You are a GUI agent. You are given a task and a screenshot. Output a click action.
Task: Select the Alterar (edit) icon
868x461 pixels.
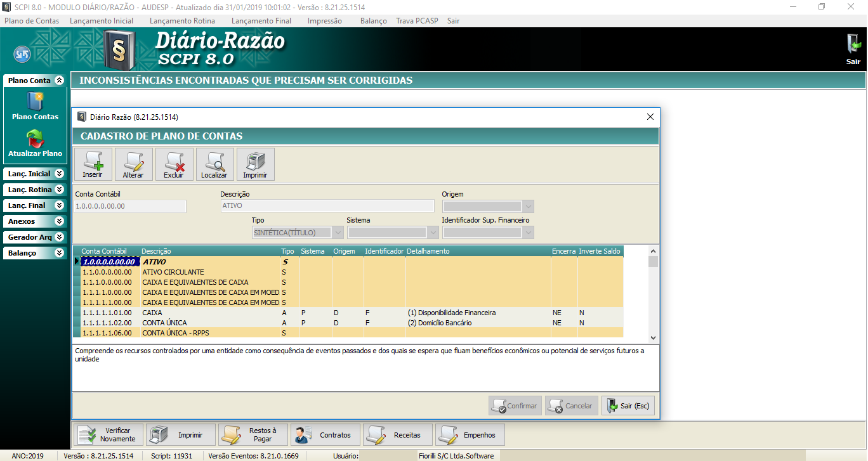point(133,164)
